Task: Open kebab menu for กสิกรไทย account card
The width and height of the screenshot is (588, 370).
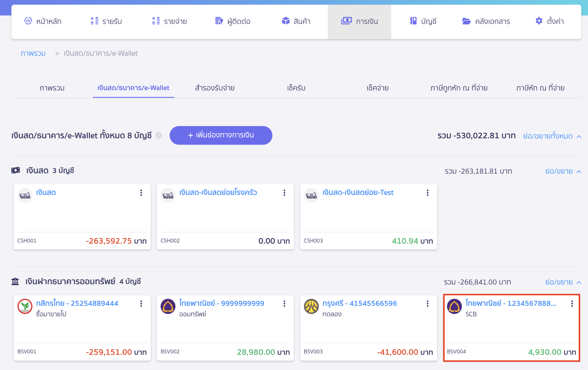Action: (141, 304)
